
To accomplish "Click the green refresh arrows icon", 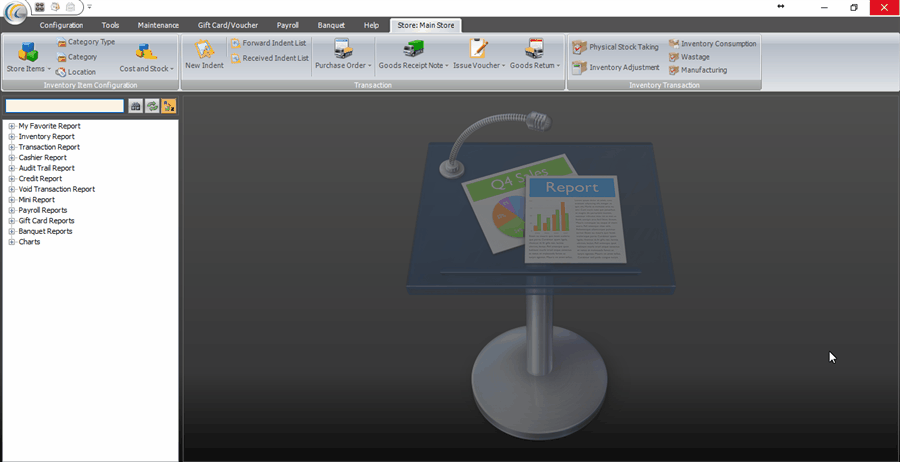I will tap(152, 106).
